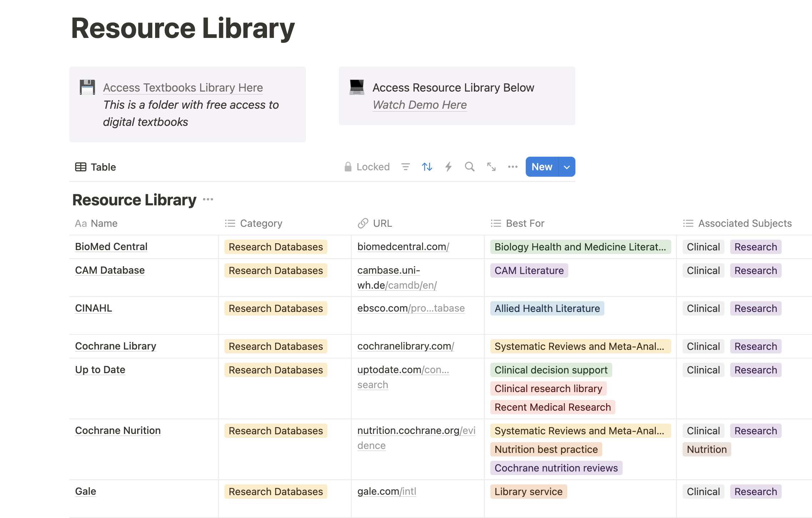812x518 pixels.
Task: Click the floppy disk callout icon
Action: click(87, 87)
